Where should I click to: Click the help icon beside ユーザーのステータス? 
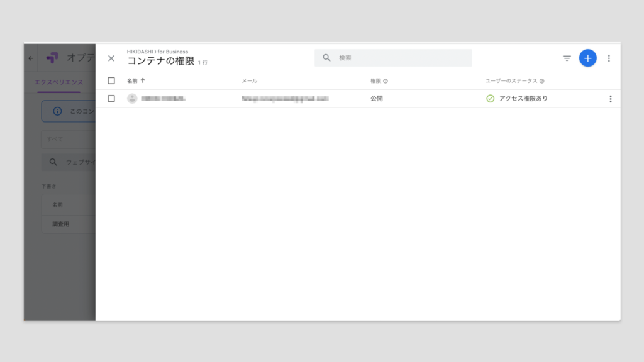[542, 81]
